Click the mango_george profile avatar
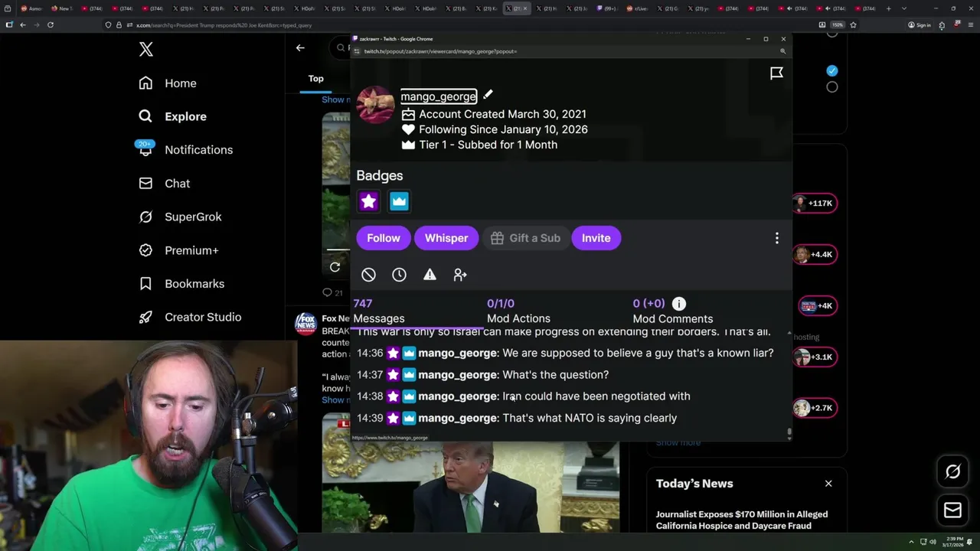The height and width of the screenshot is (551, 980). tap(375, 105)
